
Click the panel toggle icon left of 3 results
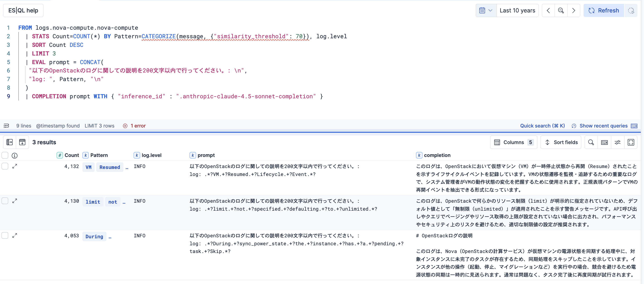pyautogui.click(x=10, y=142)
